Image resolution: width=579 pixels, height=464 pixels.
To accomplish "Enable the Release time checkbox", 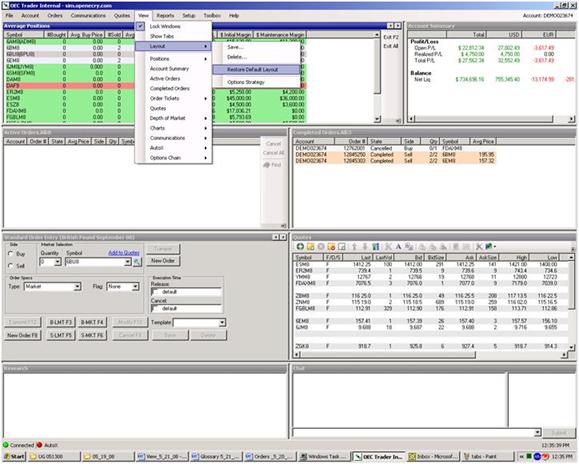I will [155, 292].
